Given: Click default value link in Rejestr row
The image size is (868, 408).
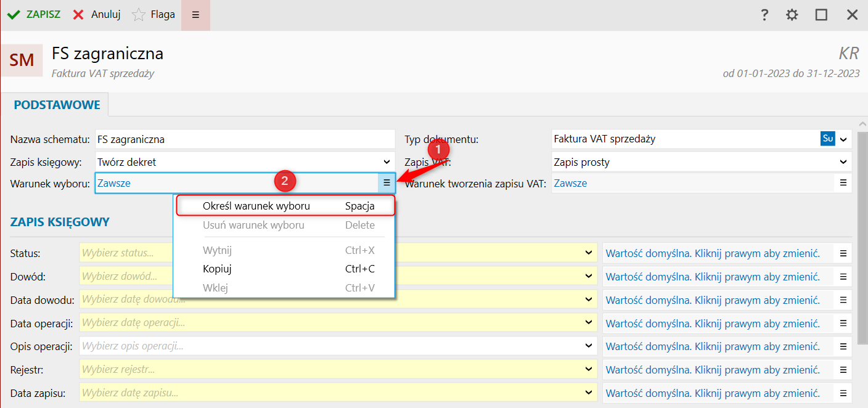Looking at the screenshot, I should point(713,370).
